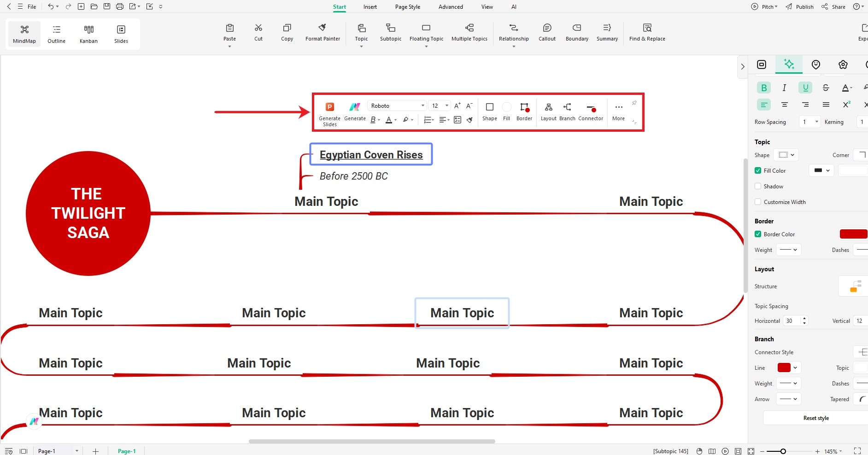Collapse the right side panel
The height and width of the screenshot is (455, 868).
click(x=742, y=67)
